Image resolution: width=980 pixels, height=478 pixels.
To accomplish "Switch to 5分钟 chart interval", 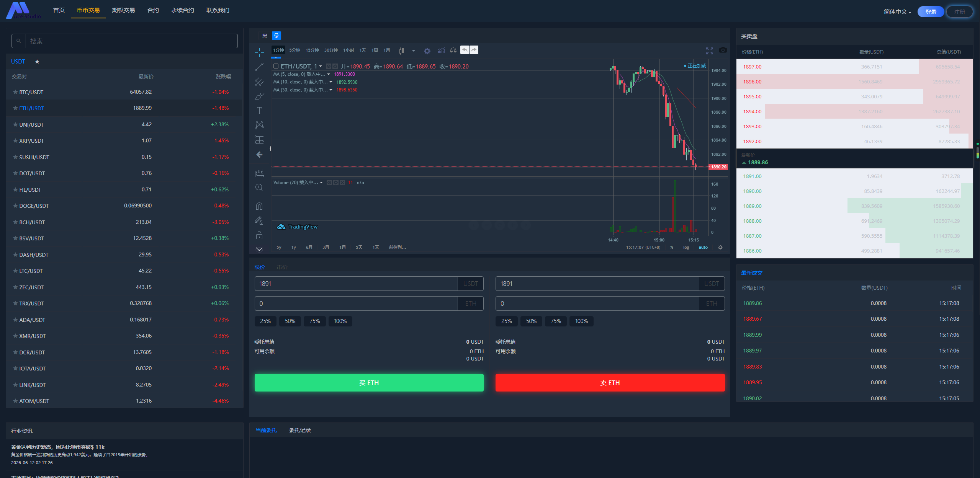I will [294, 50].
